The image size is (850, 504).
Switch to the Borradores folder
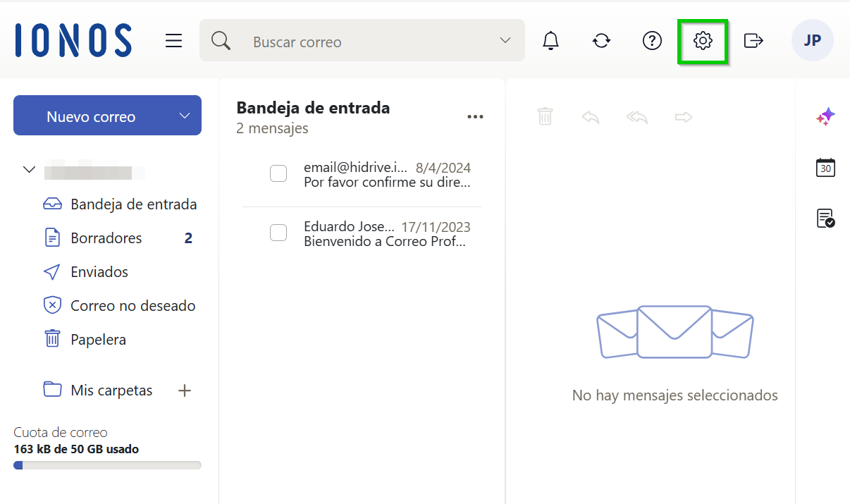pos(106,238)
